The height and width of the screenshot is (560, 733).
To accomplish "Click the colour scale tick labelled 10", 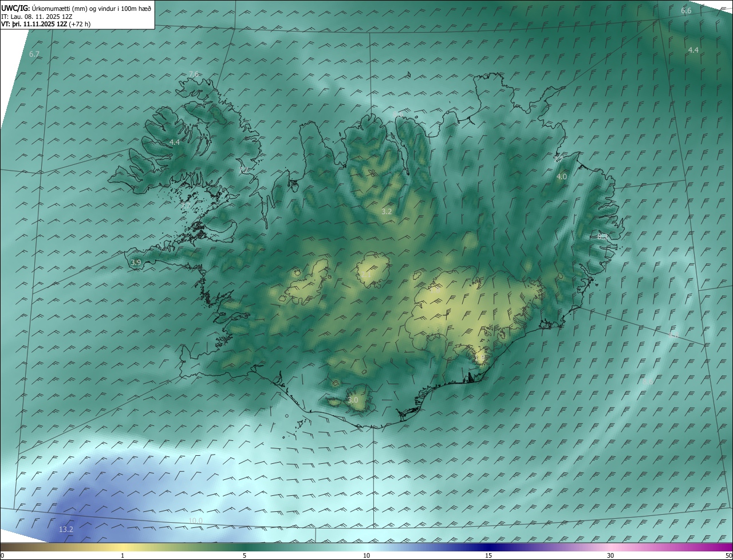I will click(x=366, y=555).
